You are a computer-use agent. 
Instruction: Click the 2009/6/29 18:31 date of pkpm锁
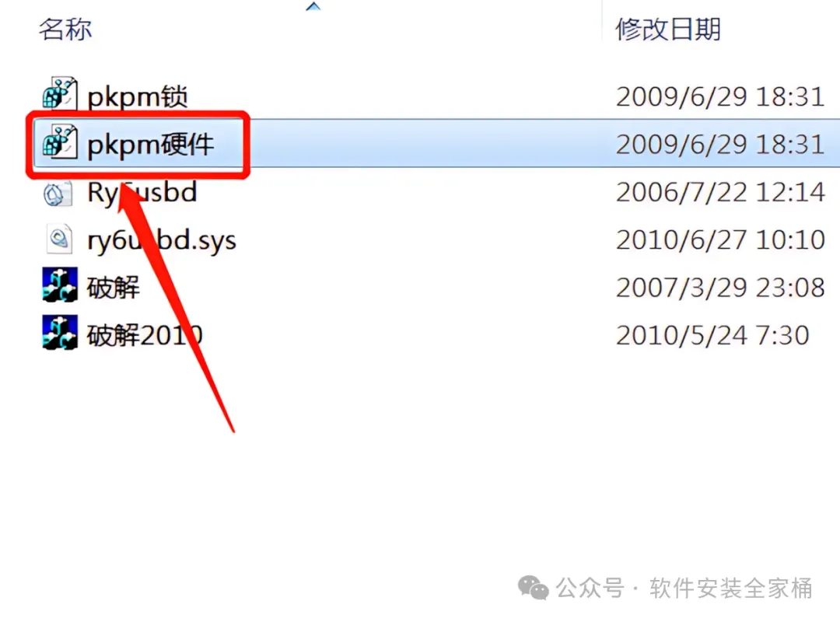[719, 97]
